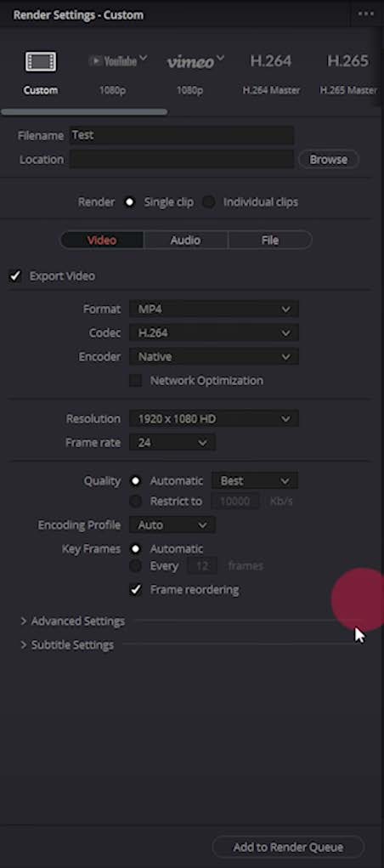Open the Resolution 1920 x 1080 HD dropdown
This screenshot has width=384, height=868.
213,418
